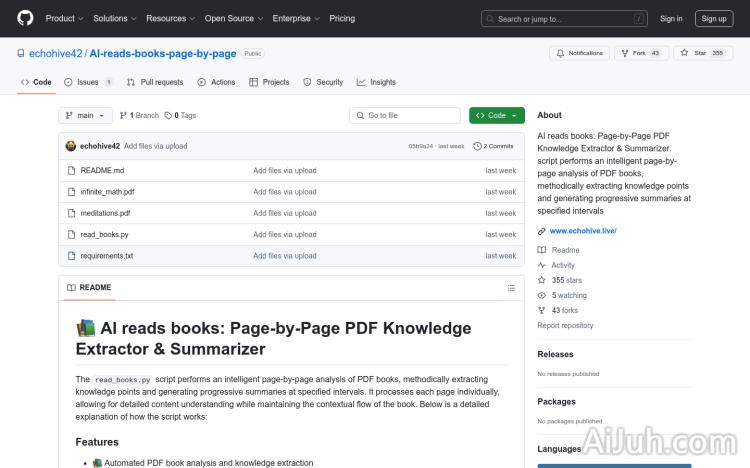The width and height of the screenshot is (750, 468).
Task: Open the Actions tab
Action: [216, 82]
